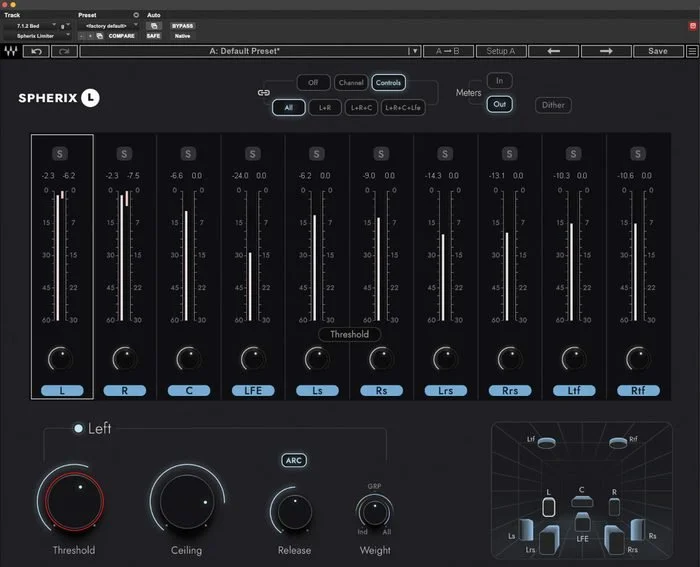Load next preset with right arrow

coord(606,51)
